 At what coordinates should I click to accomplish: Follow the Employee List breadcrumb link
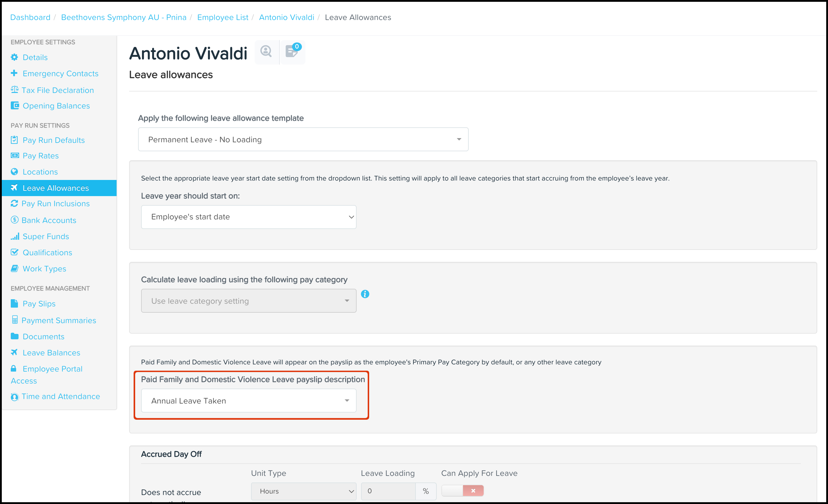point(222,17)
